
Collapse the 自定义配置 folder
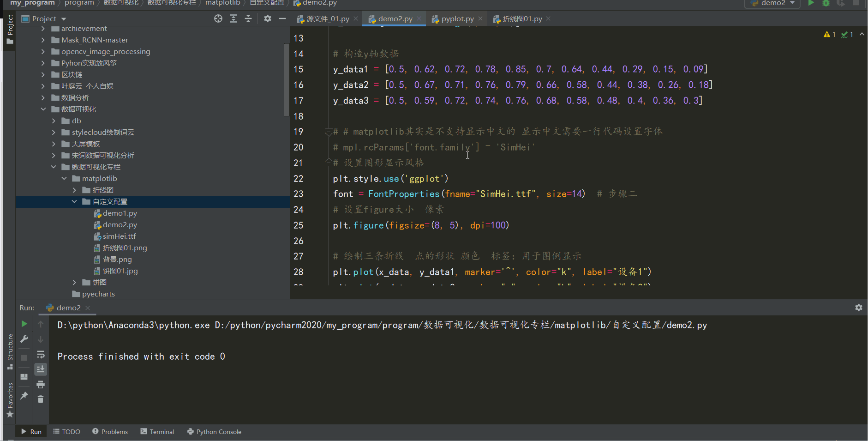tap(74, 202)
